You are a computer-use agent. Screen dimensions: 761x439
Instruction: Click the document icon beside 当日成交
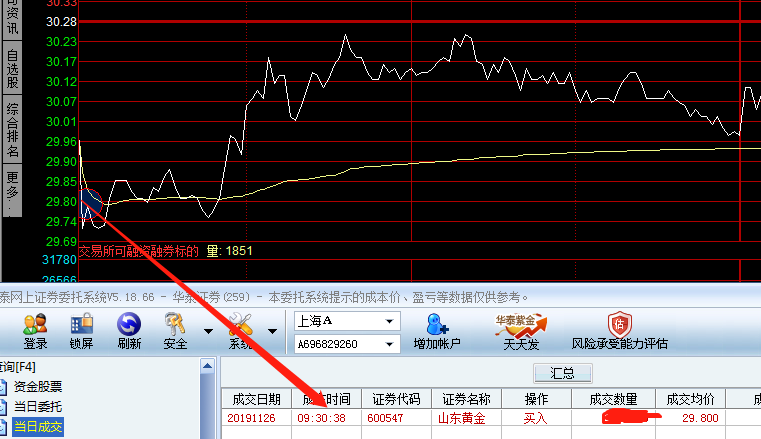3,427
